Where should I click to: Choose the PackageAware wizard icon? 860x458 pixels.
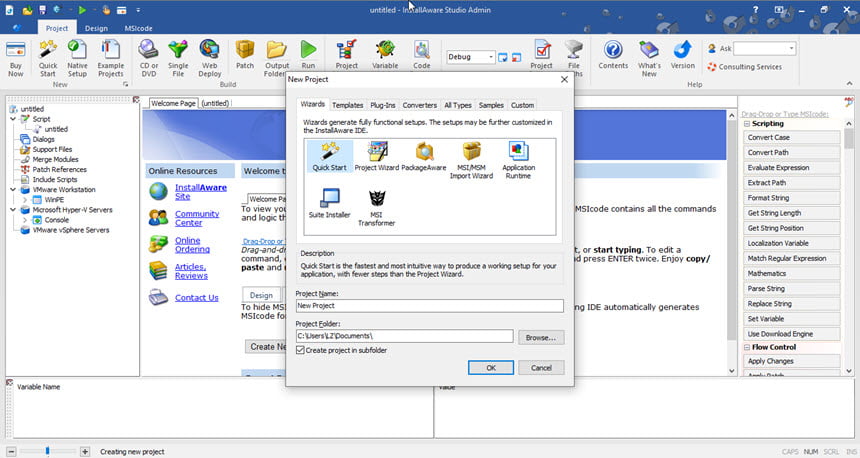pos(424,156)
